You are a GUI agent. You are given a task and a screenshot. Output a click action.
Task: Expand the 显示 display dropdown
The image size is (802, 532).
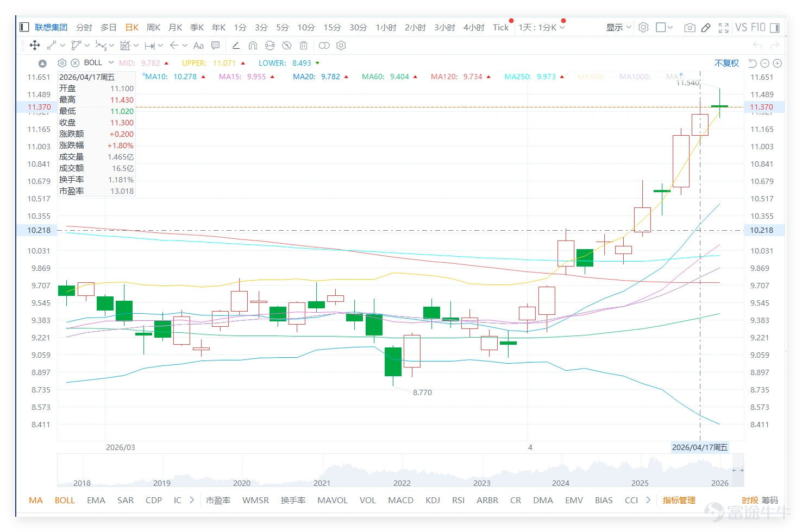618,27
